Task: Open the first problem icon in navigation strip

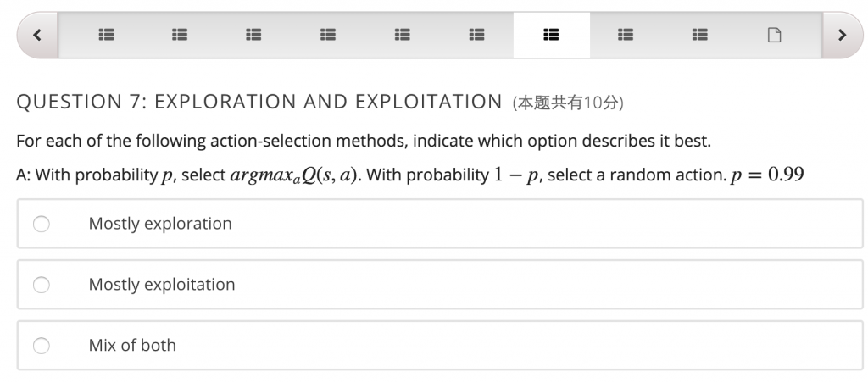Action: 106,36
